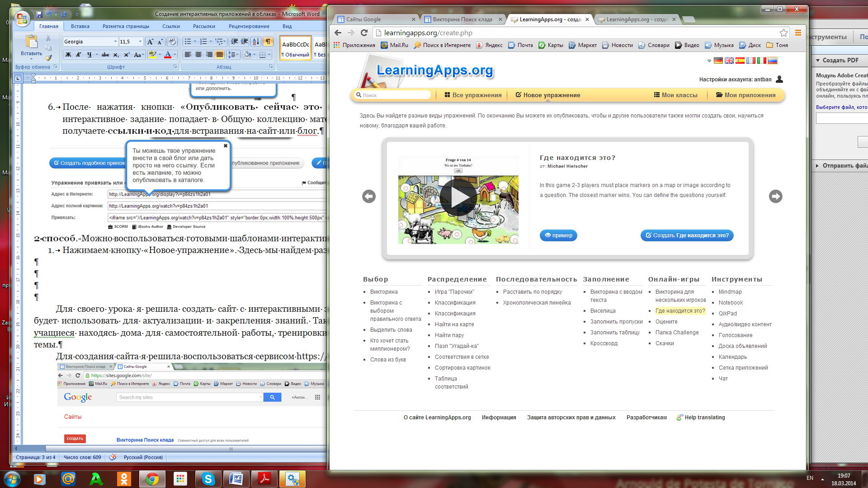Toggle the bulleted list in Word

coord(188,42)
